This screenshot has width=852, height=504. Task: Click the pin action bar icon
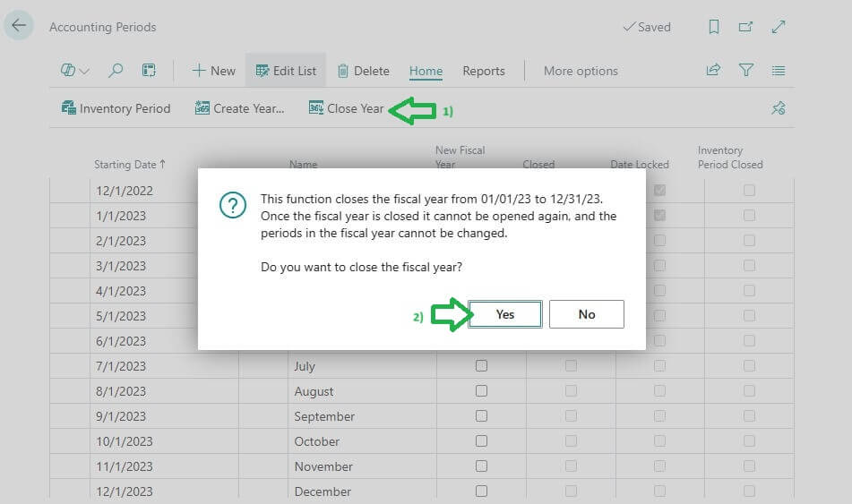778,108
